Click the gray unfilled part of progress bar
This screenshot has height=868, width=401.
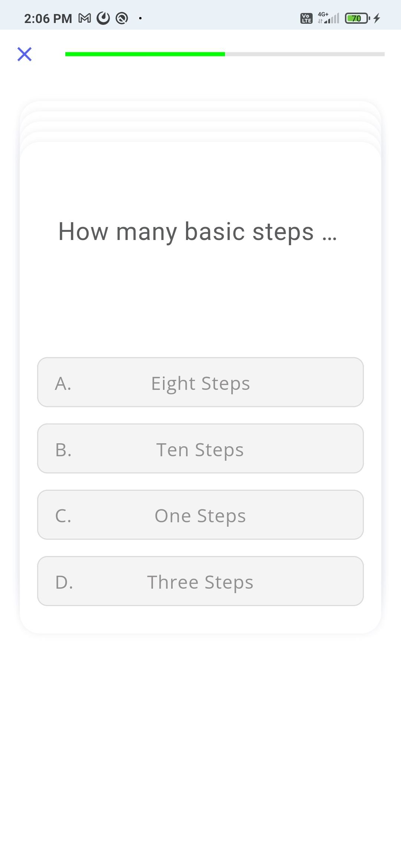point(304,54)
